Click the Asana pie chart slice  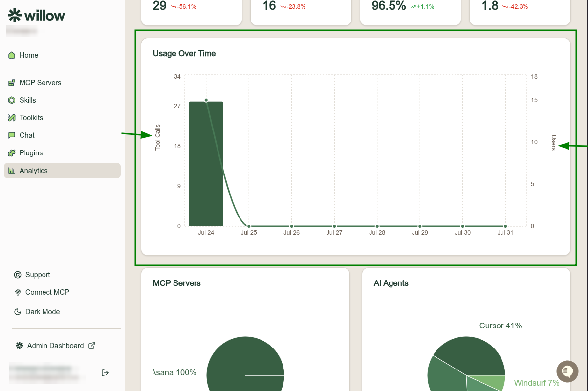(245, 364)
